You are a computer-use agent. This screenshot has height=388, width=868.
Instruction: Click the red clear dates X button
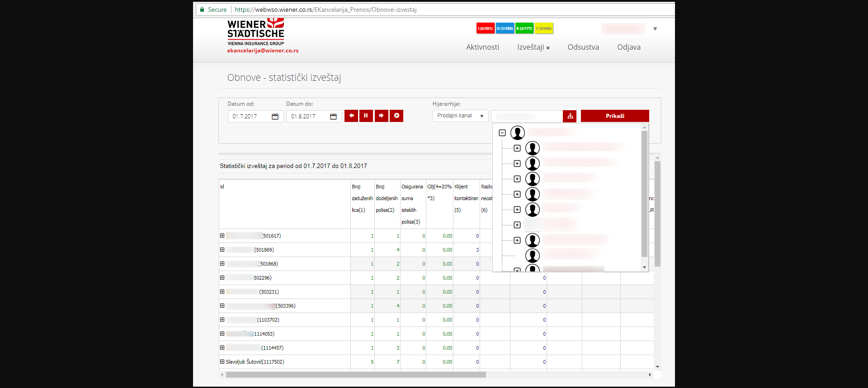[396, 116]
